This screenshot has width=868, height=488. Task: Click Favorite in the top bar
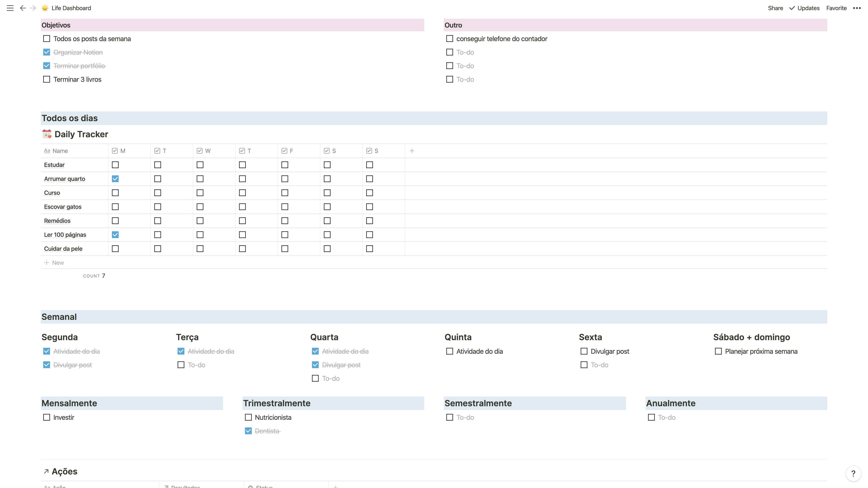click(836, 8)
